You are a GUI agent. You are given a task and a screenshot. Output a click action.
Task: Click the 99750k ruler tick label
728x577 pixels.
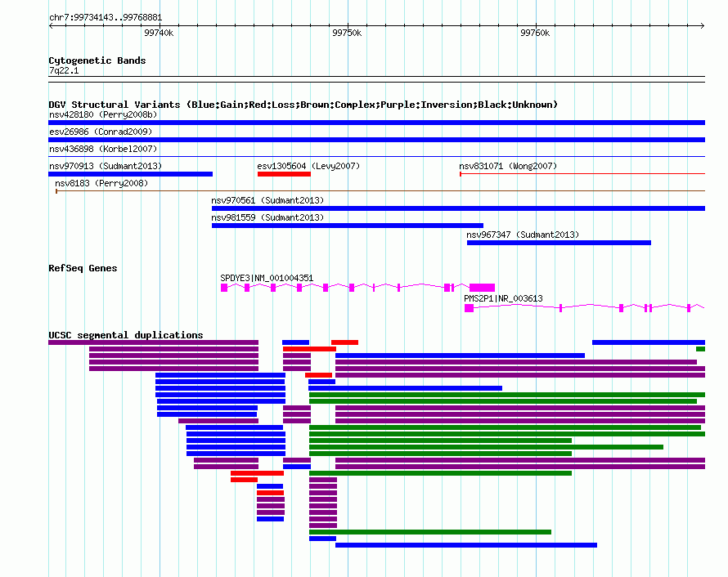click(347, 33)
